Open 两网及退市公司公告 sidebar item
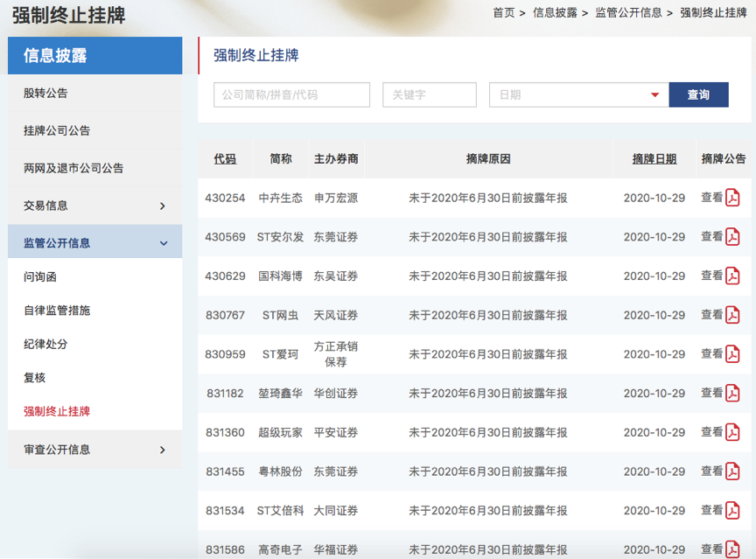 click(73, 168)
